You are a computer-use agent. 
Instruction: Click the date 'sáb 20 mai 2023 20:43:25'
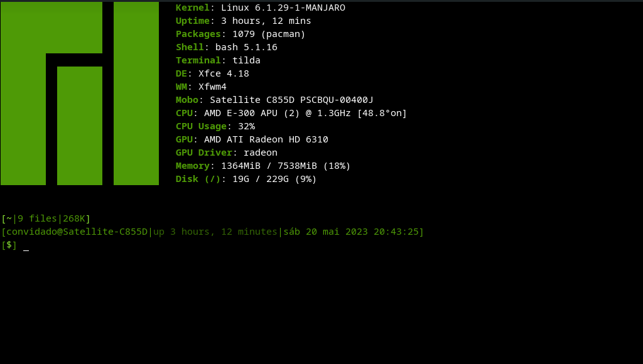pyautogui.click(x=350, y=232)
